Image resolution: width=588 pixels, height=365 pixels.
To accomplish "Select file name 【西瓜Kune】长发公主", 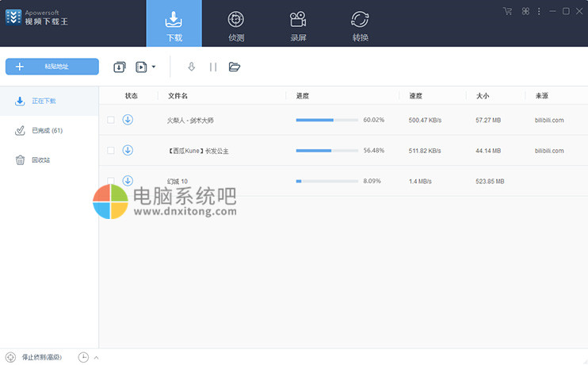I will (x=197, y=151).
